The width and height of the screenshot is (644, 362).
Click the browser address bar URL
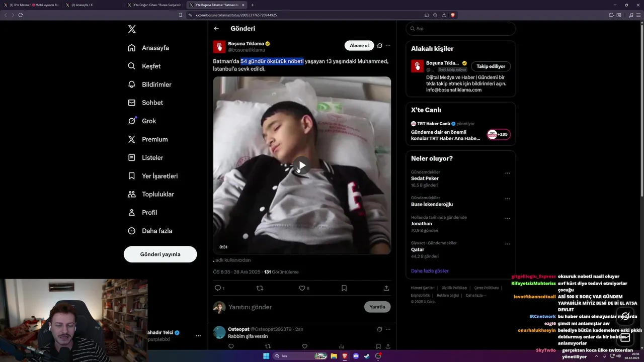tap(236, 15)
